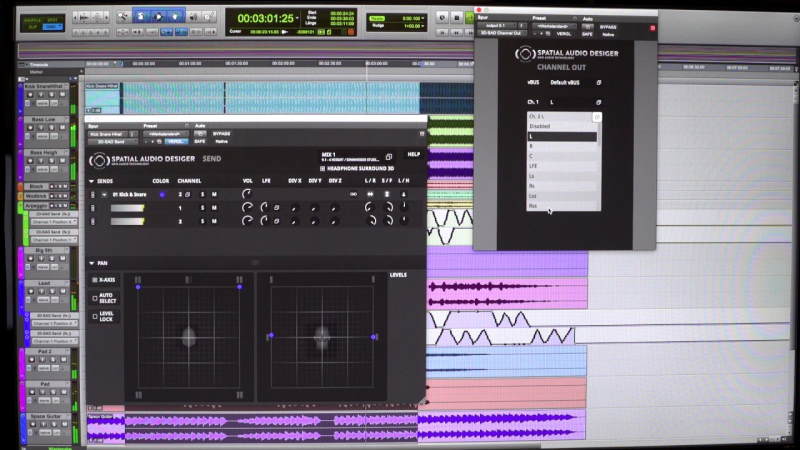Viewport: 800px width, 450px height.
Task: Click SAFE button in Send plugin header
Action: [199, 141]
